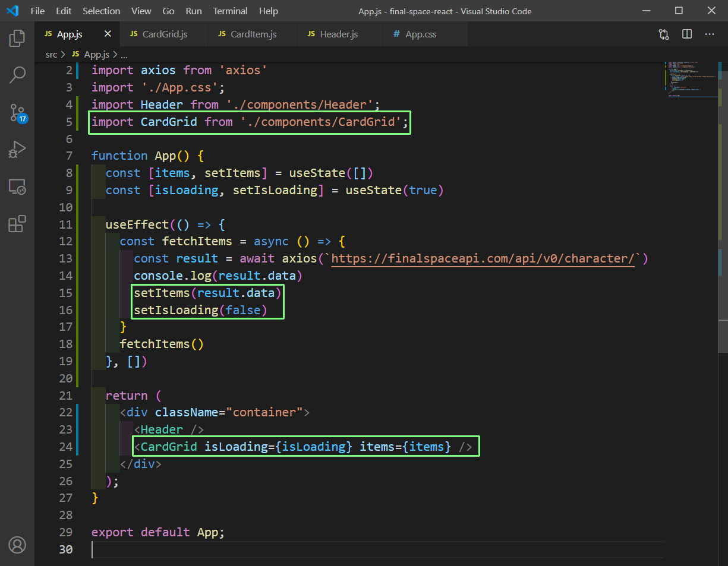Open the Terminal menu
Viewport: 728px width, 566px height.
[230, 11]
